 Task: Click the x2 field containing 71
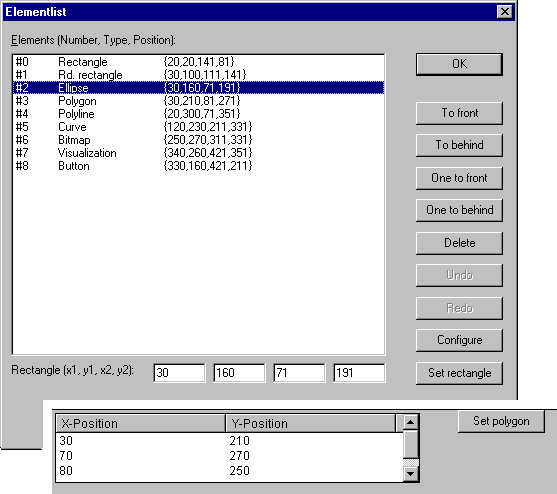(x=299, y=373)
